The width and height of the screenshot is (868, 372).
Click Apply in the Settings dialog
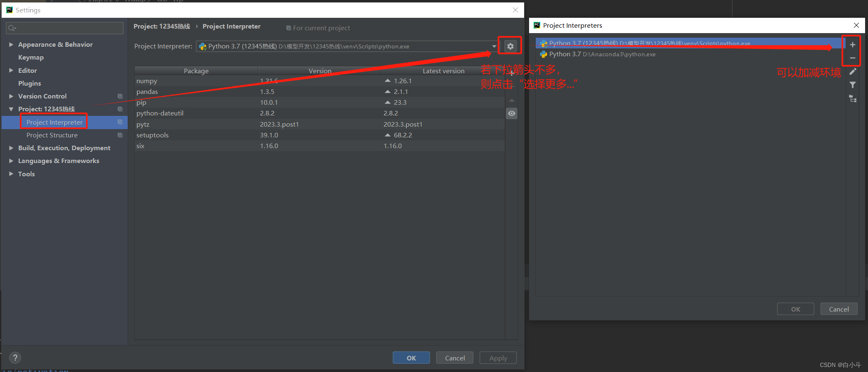click(498, 358)
